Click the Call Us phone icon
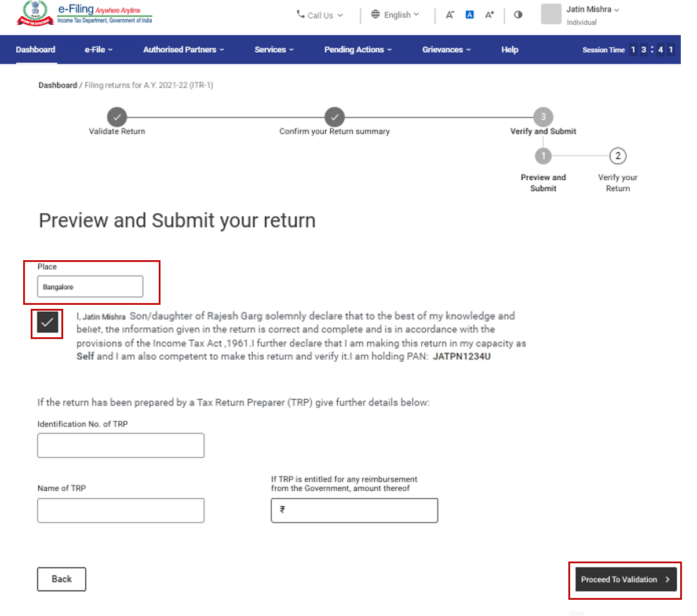This screenshot has height=616, width=697. [300, 14]
